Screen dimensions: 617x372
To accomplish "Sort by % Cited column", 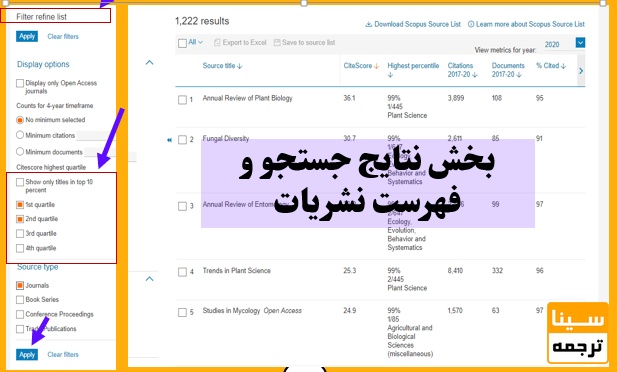I will (551, 66).
